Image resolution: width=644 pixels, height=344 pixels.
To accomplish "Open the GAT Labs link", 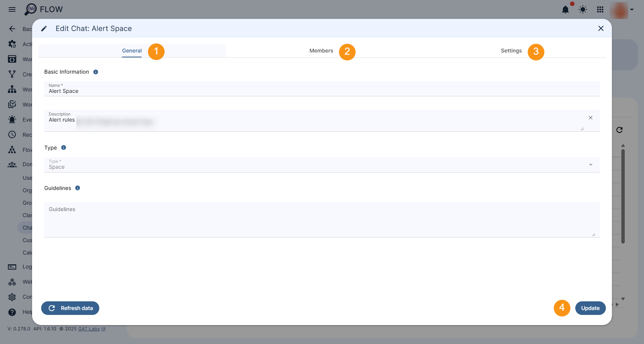I will [89, 329].
